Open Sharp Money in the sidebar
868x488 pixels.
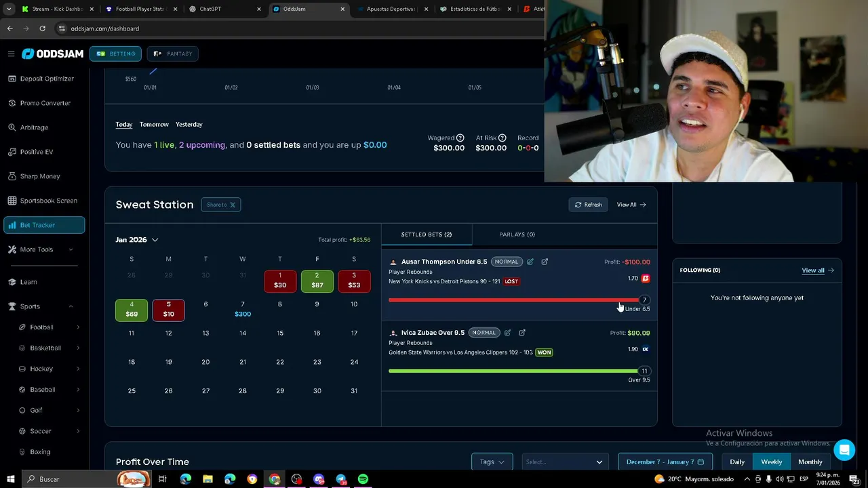click(x=40, y=176)
